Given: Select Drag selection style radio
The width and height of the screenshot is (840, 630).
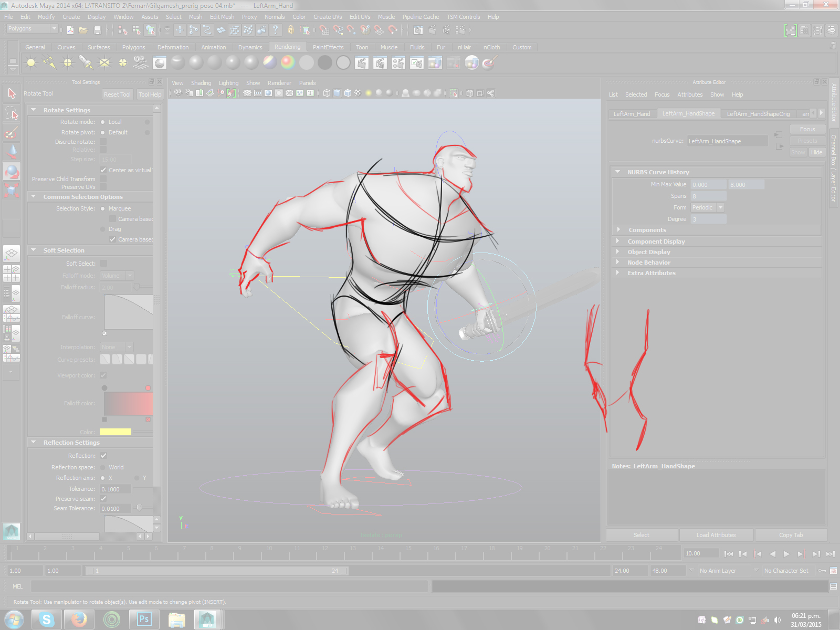Looking at the screenshot, I should [103, 229].
